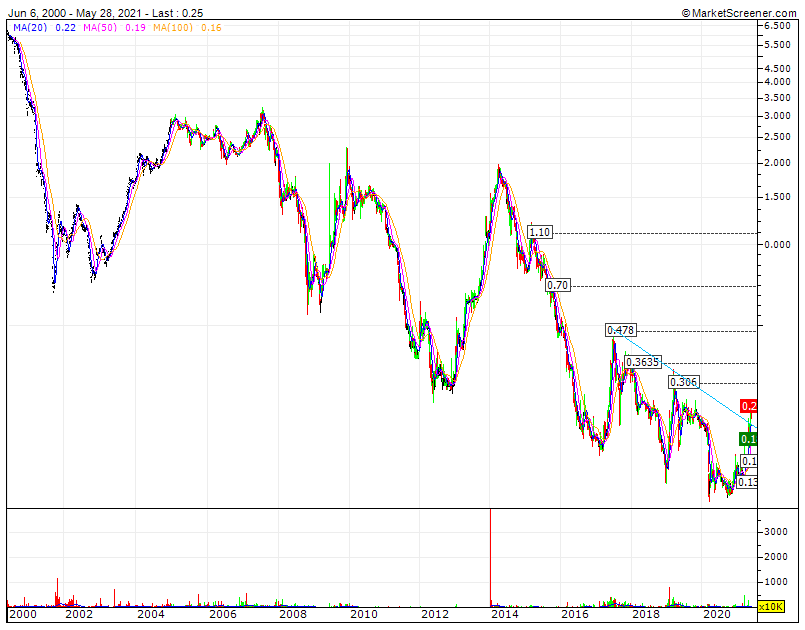Viewport: 805px width, 630px height.
Task: Click the MA(100) indicator label
Action: [173, 28]
